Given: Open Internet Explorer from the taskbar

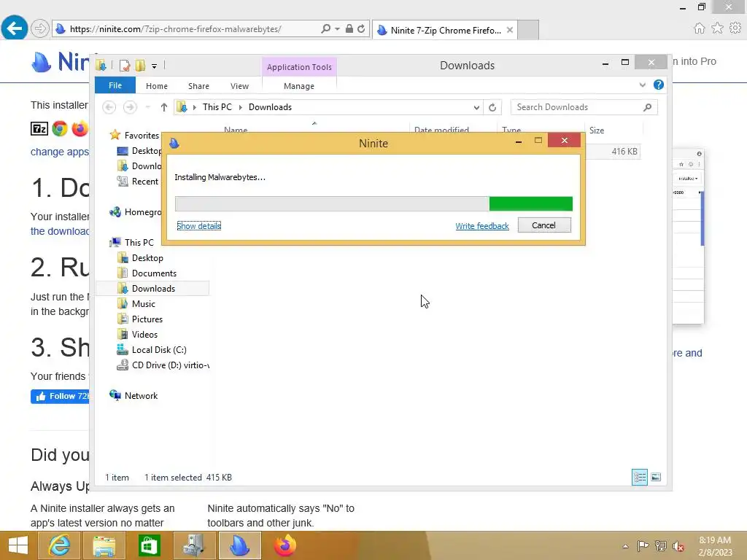Looking at the screenshot, I should pyautogui.click(x=59, y=545).
